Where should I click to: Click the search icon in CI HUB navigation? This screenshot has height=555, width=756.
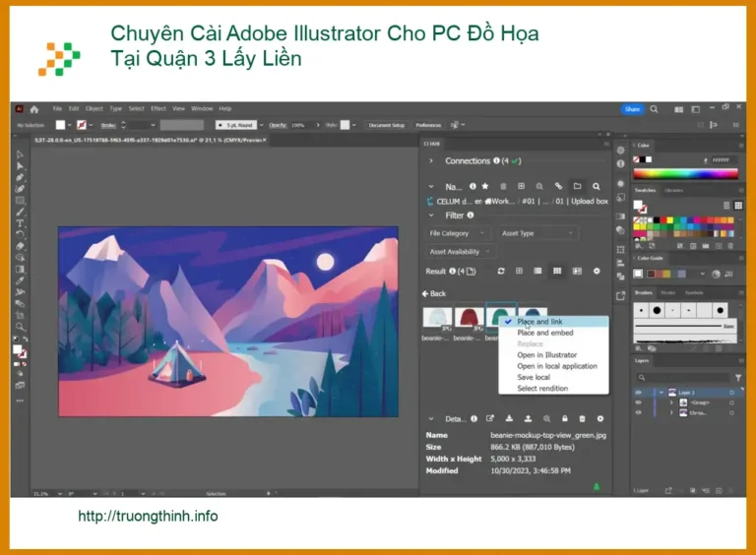click(597, 186)
